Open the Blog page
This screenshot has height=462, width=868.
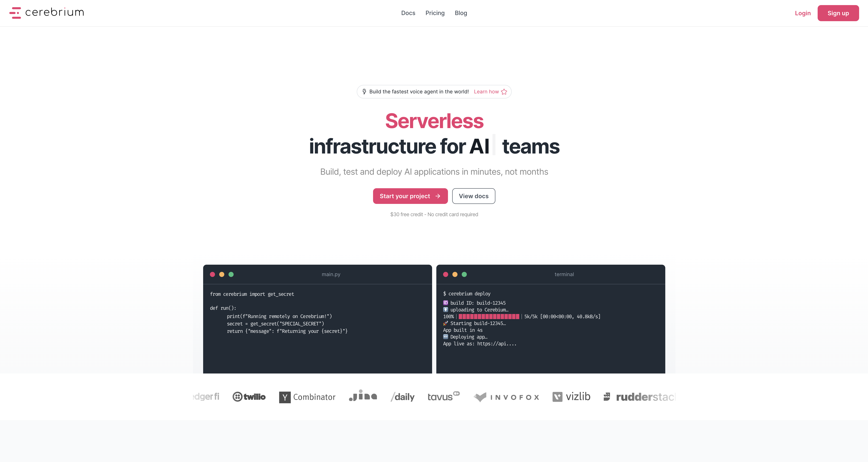(461, 13)
